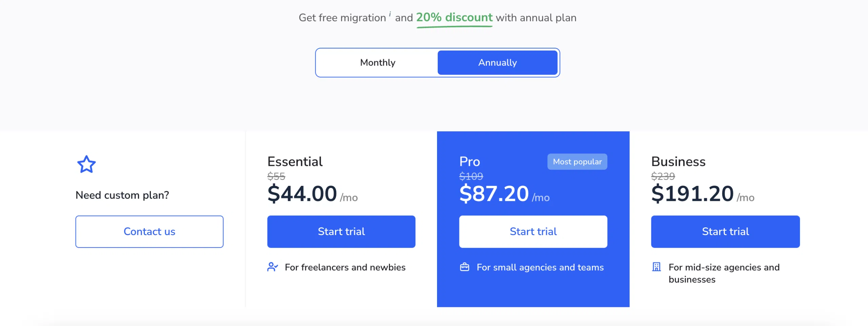This screenshot has height=326, width=868.
Task: Click the Most popular badge
Action: coord(577,162)
